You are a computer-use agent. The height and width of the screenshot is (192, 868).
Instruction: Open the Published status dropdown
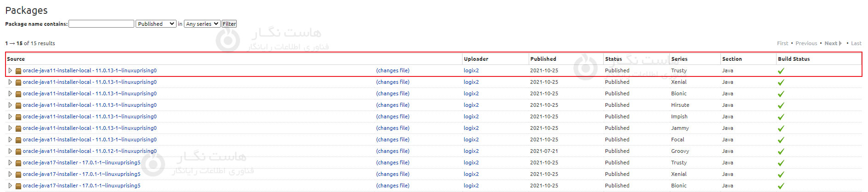(156, 24)
